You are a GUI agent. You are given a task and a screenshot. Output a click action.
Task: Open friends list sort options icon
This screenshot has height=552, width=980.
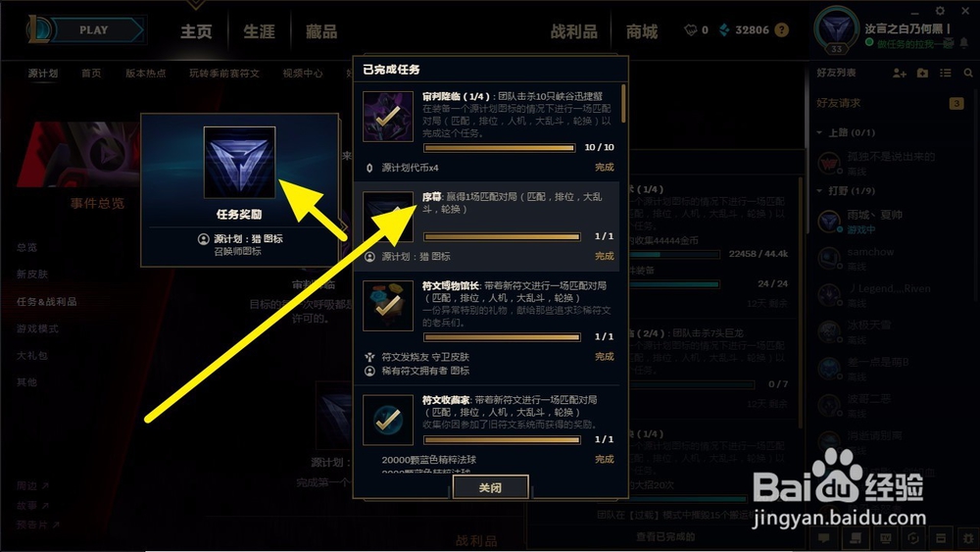[x=946, y=74]
